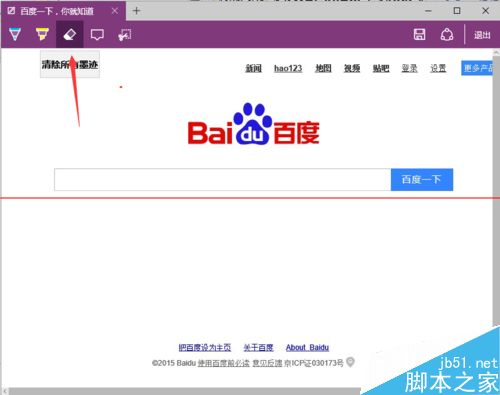Minimize the browser window
500x395 pixels.
click(428, 11)
